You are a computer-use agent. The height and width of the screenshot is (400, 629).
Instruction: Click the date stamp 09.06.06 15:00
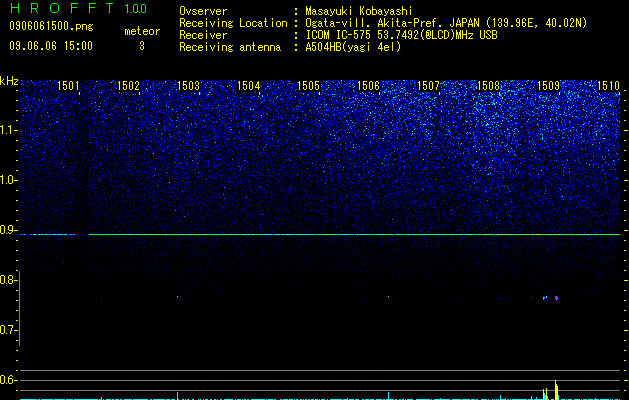[51, 46]
